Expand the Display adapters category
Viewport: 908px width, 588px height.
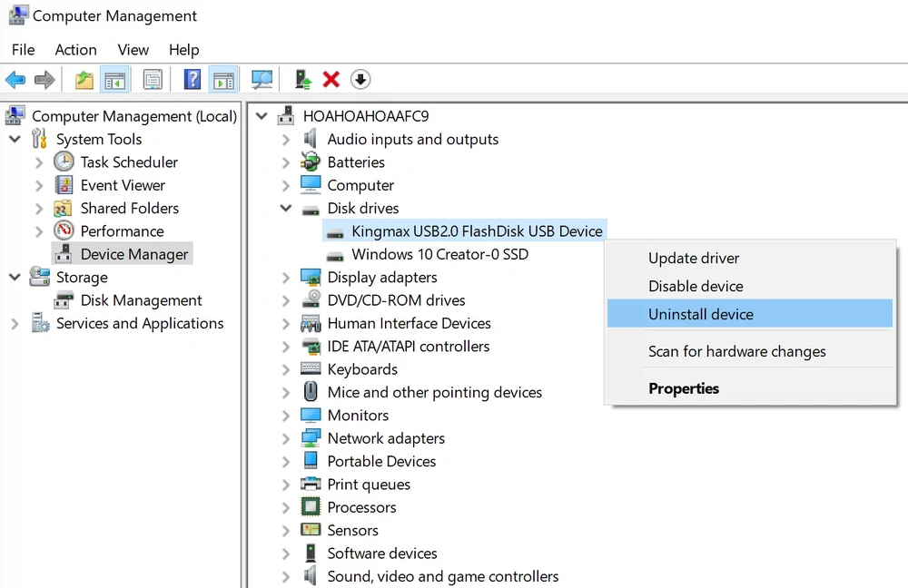(286, 278)
